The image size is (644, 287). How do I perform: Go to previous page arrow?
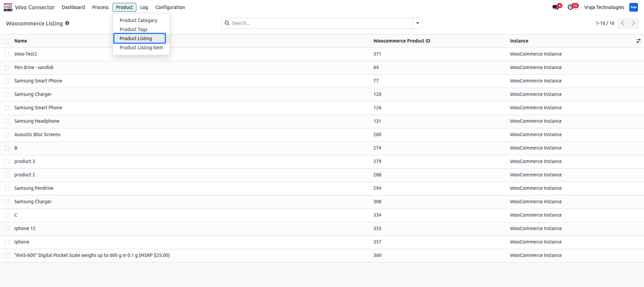(x=623, y=23)
